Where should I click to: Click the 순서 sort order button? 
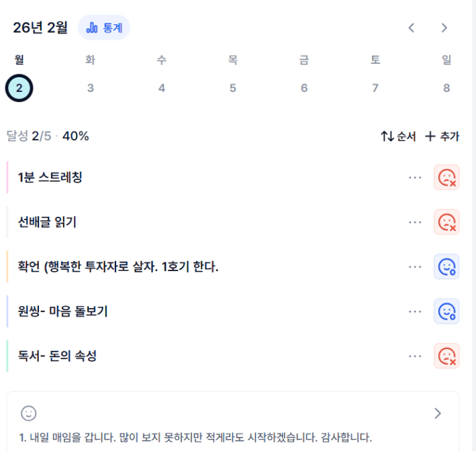pos(398,136)
